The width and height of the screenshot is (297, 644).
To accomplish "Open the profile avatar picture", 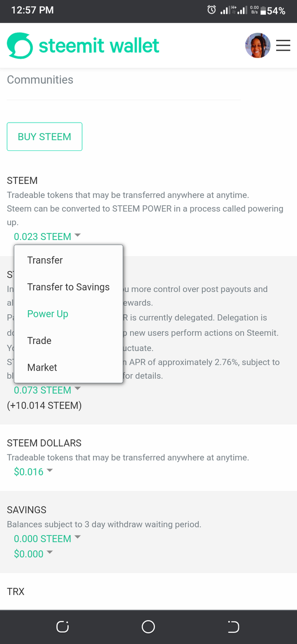I will pos(258,46).
